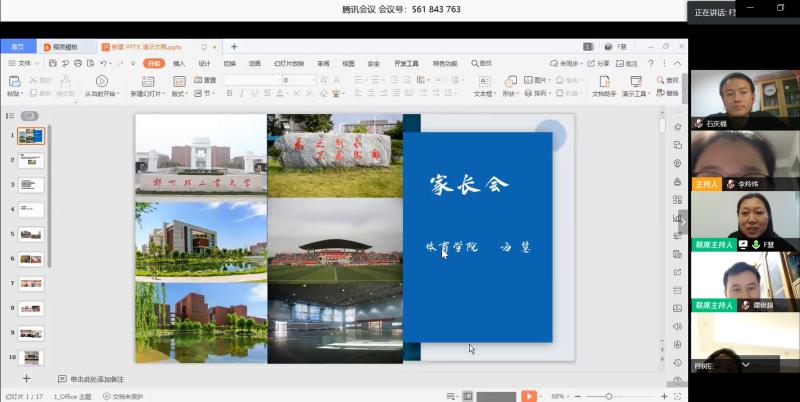Expand the 68% zoom level dropdown
800x402 pixels.
(558, 396)
